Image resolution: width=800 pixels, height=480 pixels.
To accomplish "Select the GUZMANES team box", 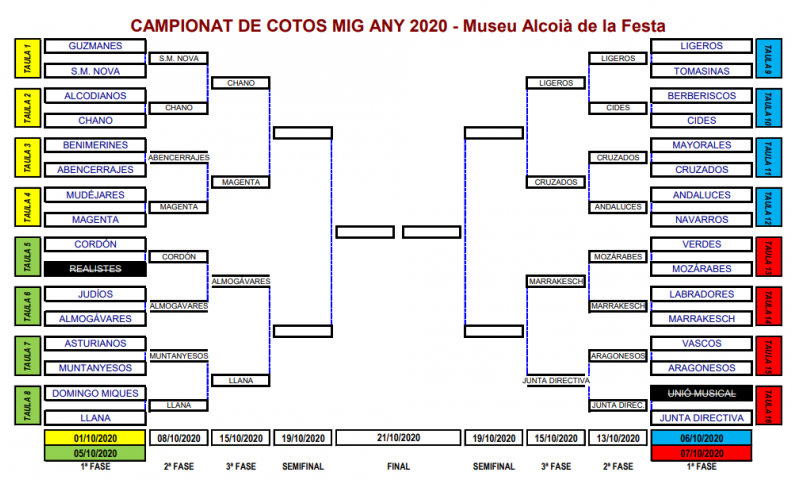I will click(x=95, y=46).
